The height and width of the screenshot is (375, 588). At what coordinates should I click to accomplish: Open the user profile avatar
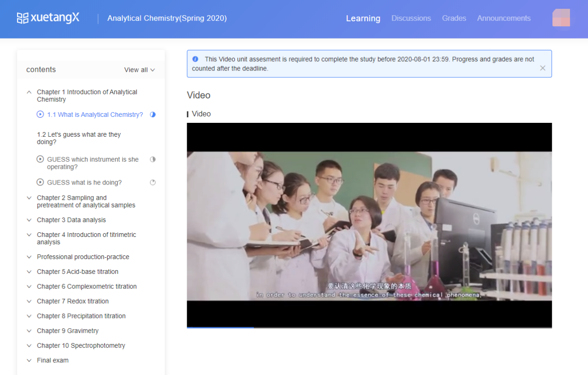pyautogui.click(x=561, y=18)
